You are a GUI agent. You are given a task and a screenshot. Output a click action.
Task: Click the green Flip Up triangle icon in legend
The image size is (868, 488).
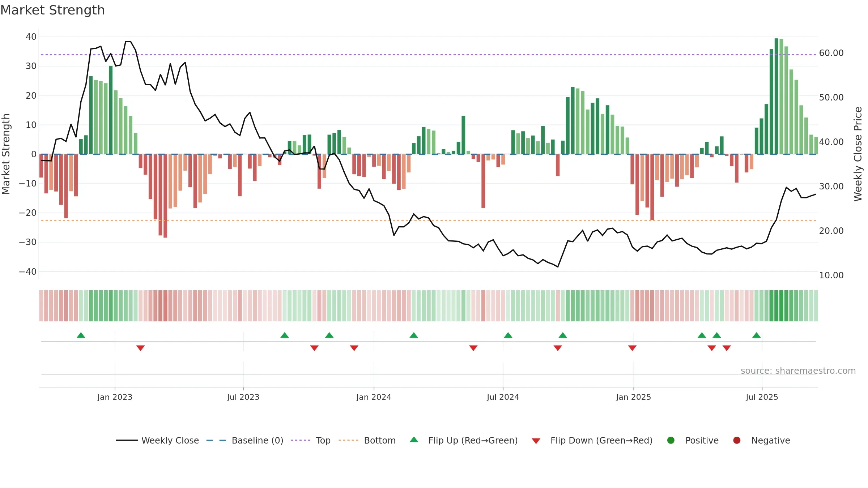tap(414, 440)
